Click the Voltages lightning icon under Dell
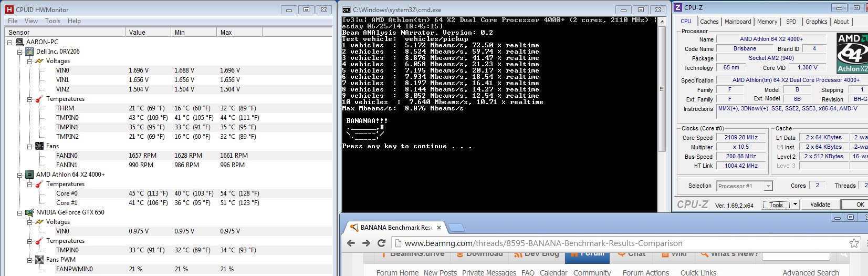 [39, 61]
